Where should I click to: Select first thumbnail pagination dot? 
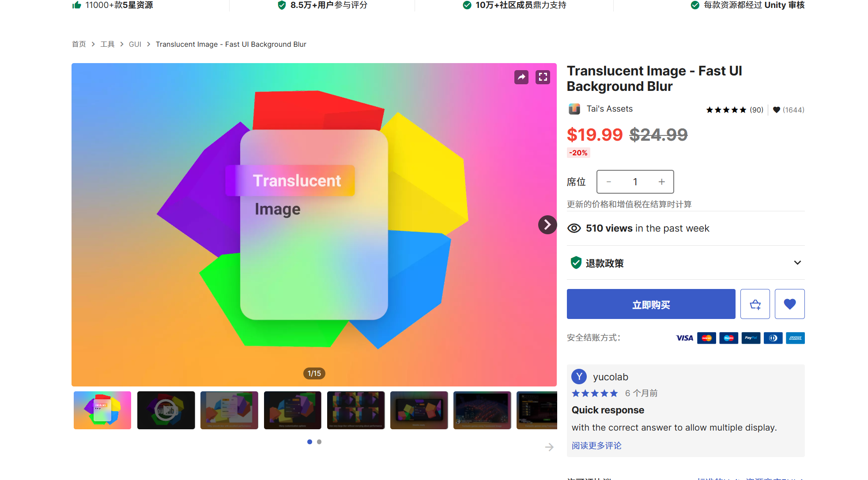point(309,442)
